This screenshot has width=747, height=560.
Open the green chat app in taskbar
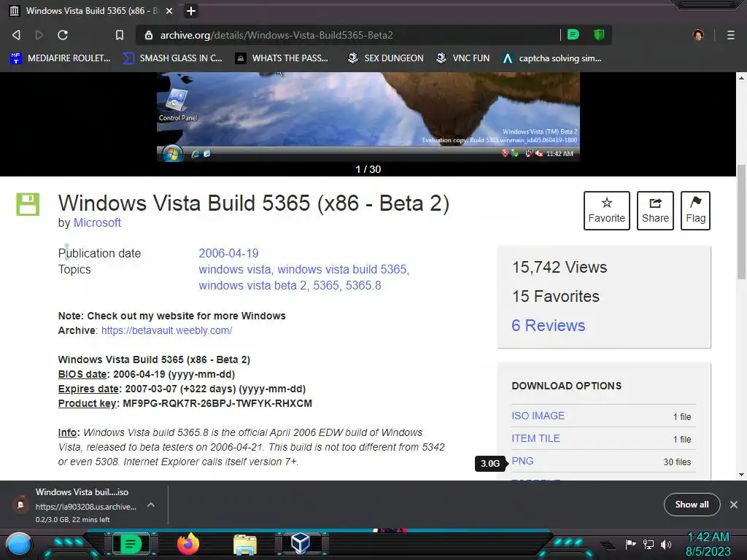point(131,544)
